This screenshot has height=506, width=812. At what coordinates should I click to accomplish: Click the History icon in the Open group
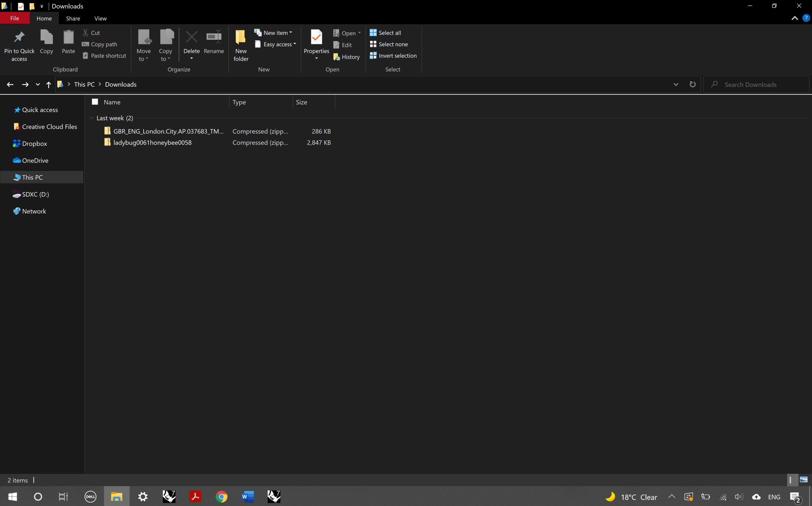pos(336,57)
